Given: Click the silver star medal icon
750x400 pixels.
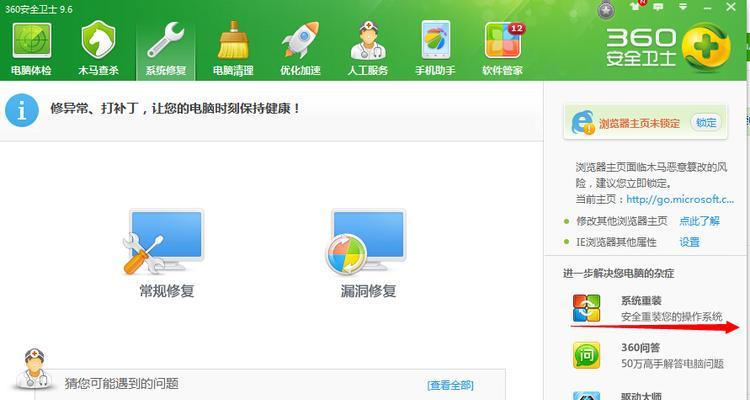Looking at the screenshot, I should pos(606,10).
